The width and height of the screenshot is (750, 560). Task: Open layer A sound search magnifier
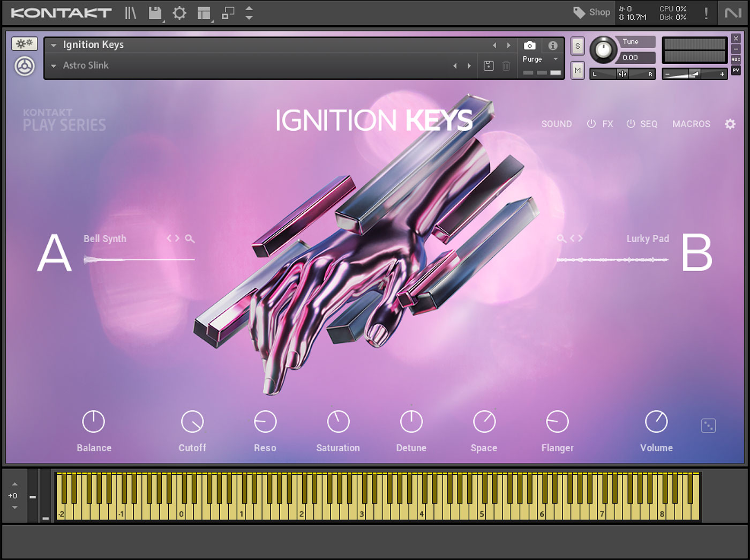(190, 238)
